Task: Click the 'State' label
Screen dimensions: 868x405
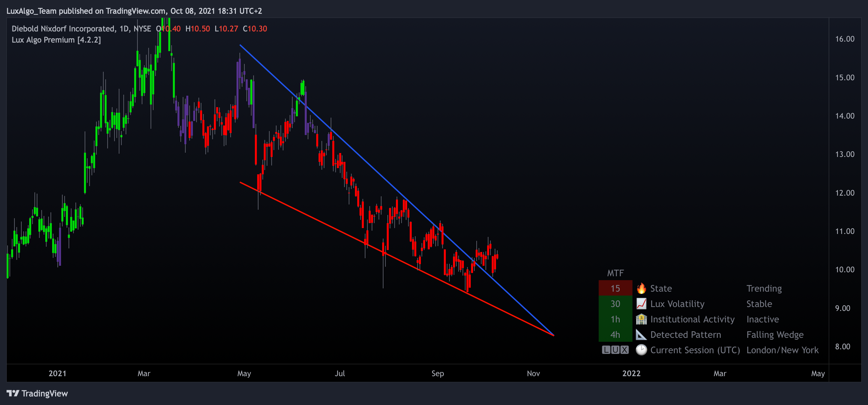Action: (661, 289)
